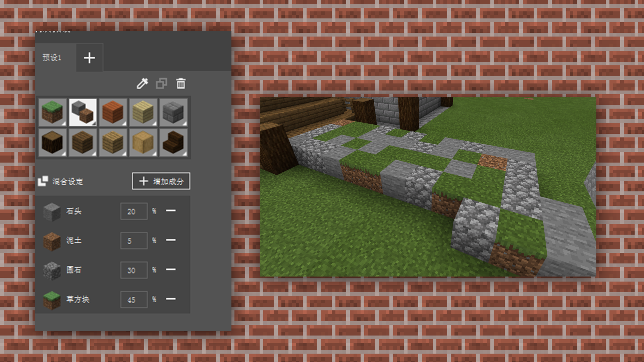
Task: Edit the 泥土 percentage field showing 5
Action: 134,241
